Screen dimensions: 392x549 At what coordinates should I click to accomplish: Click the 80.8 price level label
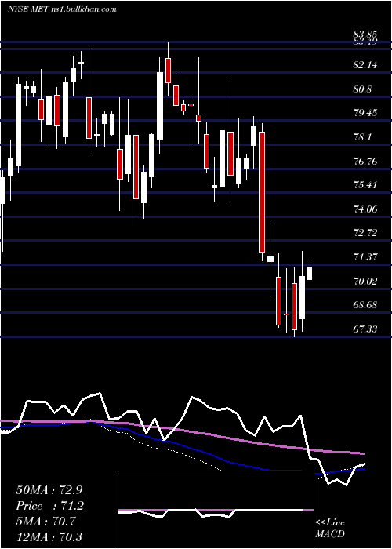[x=362, y=89]
